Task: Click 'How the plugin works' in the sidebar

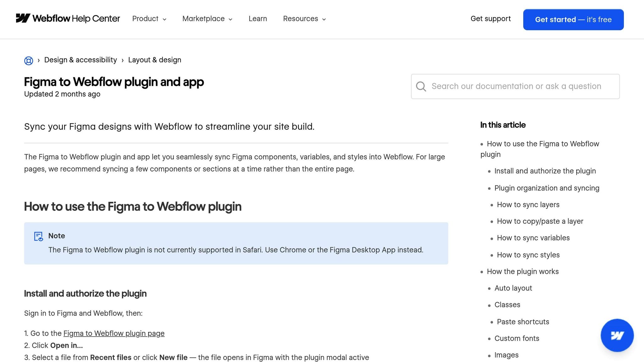Action: [x=523, y=271]
